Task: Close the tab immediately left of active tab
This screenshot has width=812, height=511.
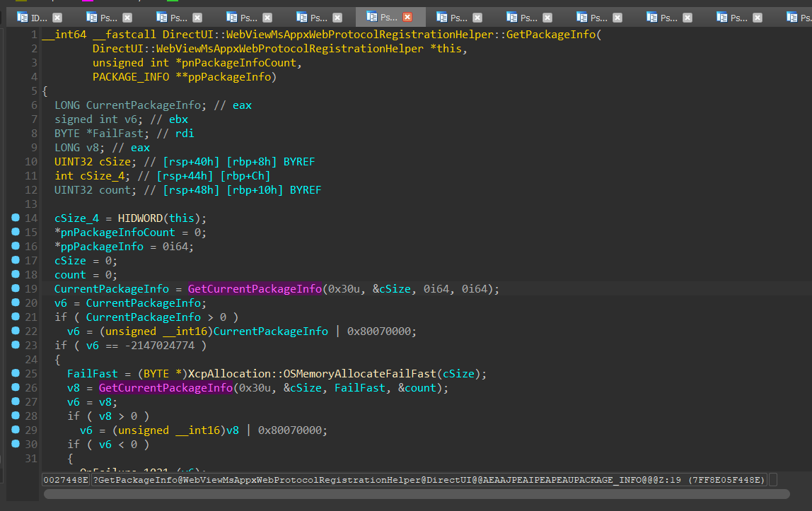Action: [337, 18]
